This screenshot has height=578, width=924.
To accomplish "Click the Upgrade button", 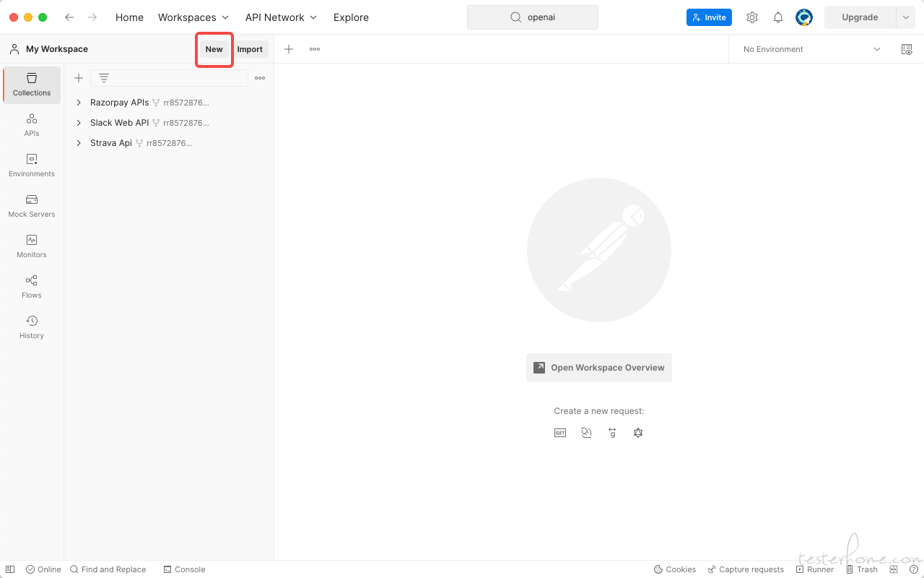I will point(860,17).
